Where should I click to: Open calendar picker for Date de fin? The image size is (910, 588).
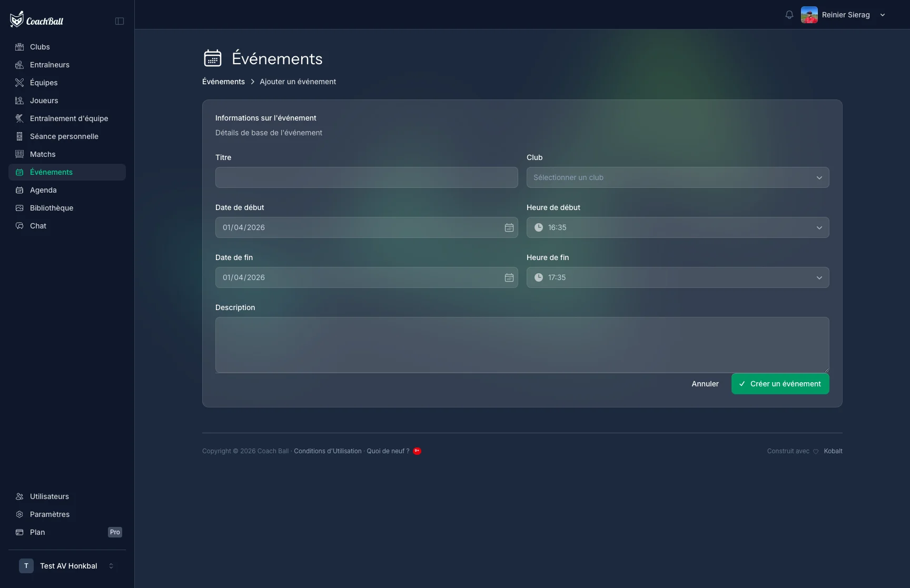509,277
